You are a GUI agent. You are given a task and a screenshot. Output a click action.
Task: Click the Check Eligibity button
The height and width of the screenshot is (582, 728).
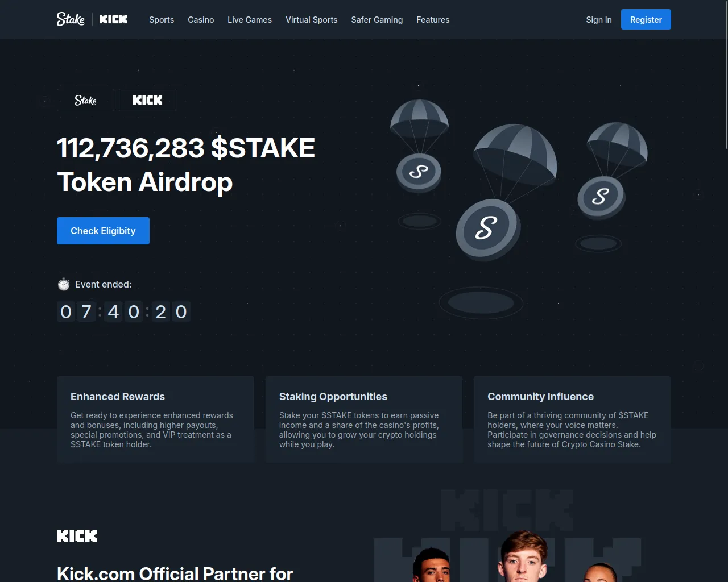pos(103,231)
